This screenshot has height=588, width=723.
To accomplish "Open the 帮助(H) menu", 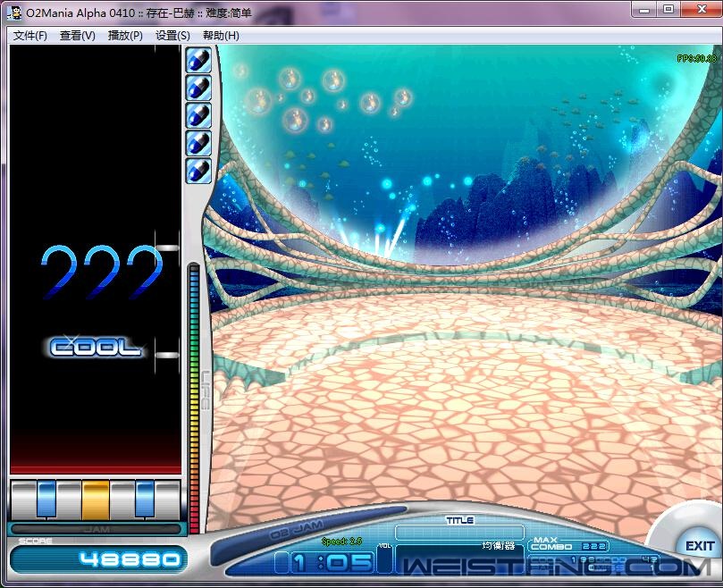I will pyautogui.click(x=221, y=36).
